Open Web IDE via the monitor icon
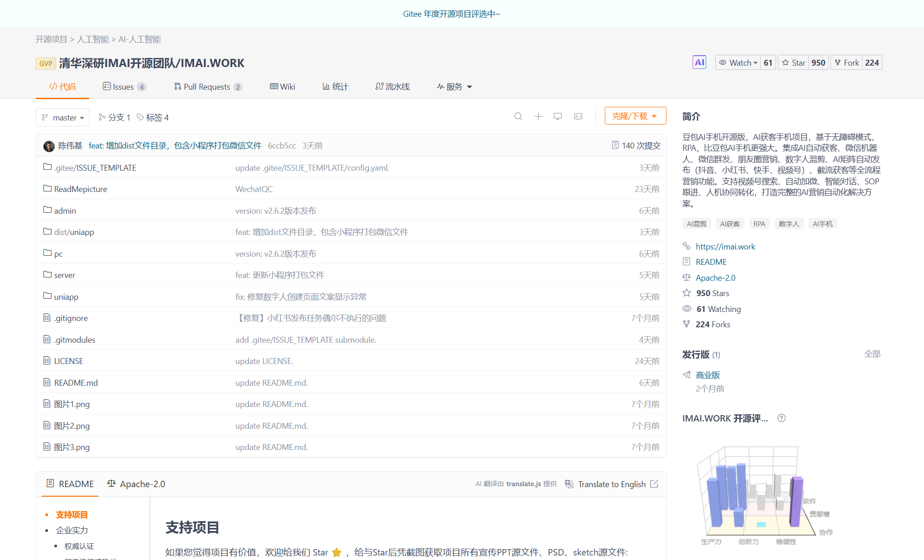The height and width of the screenshot is (560, 924). pyautogui.click(x=557, y=117)
